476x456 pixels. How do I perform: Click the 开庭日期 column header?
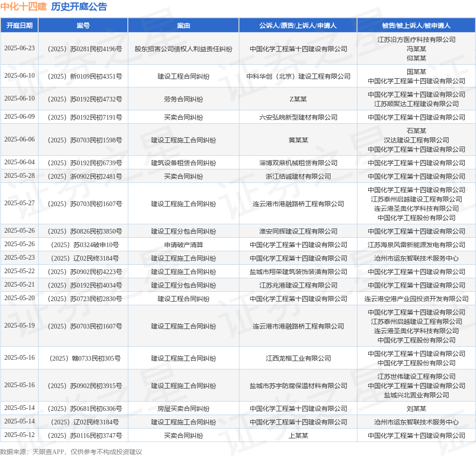click(x=20, y=26)
